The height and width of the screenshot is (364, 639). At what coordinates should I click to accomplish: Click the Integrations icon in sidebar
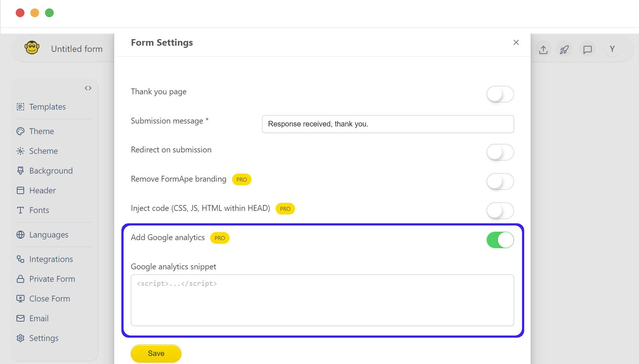pyautogui.click(x=20, y=259)
